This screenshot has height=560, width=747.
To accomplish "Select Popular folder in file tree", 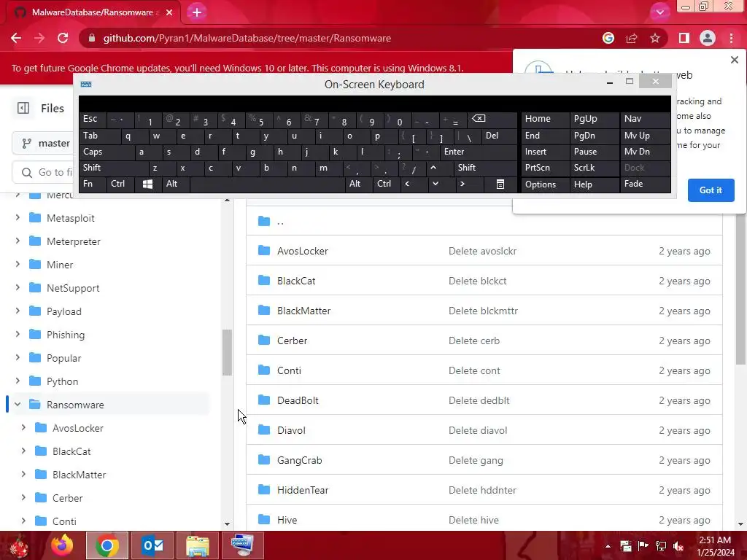I will (64, 358).
